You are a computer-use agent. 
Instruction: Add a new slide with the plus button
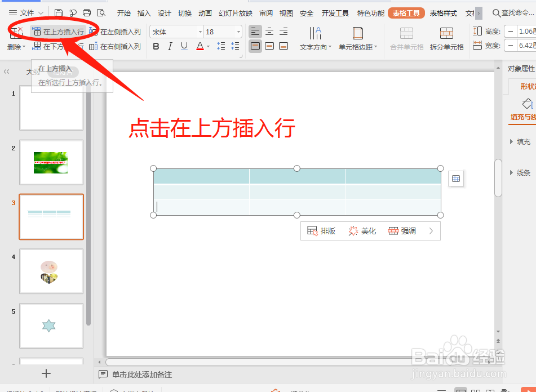point(46,373)
